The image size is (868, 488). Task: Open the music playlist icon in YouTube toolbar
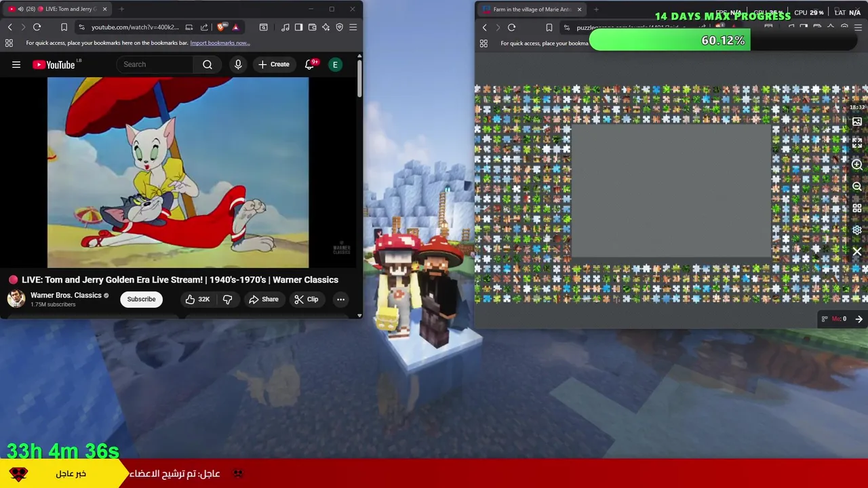[285, 27]
